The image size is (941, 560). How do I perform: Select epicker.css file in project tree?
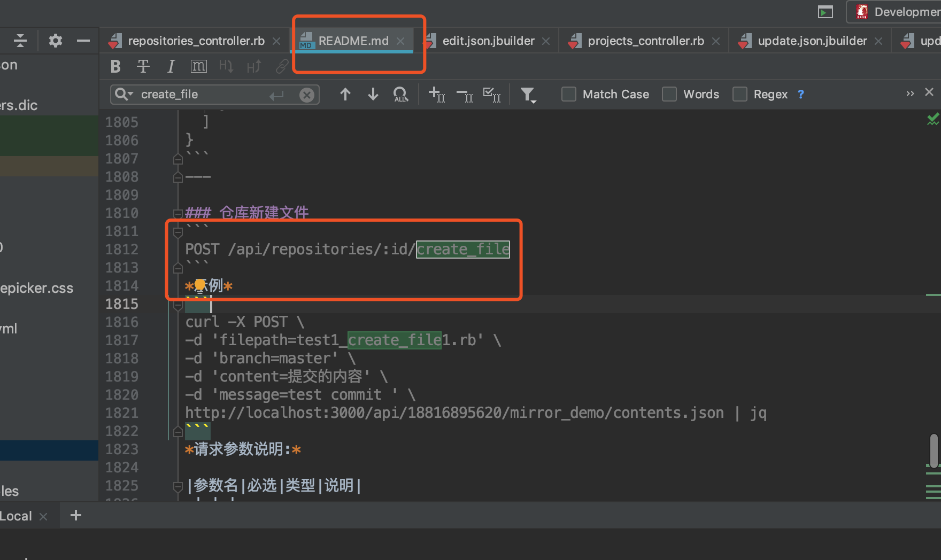[x=36, y=289]
